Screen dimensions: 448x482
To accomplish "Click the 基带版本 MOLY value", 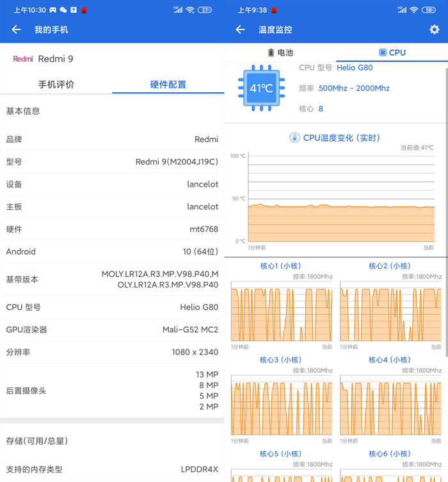I will tap(160, 279).
